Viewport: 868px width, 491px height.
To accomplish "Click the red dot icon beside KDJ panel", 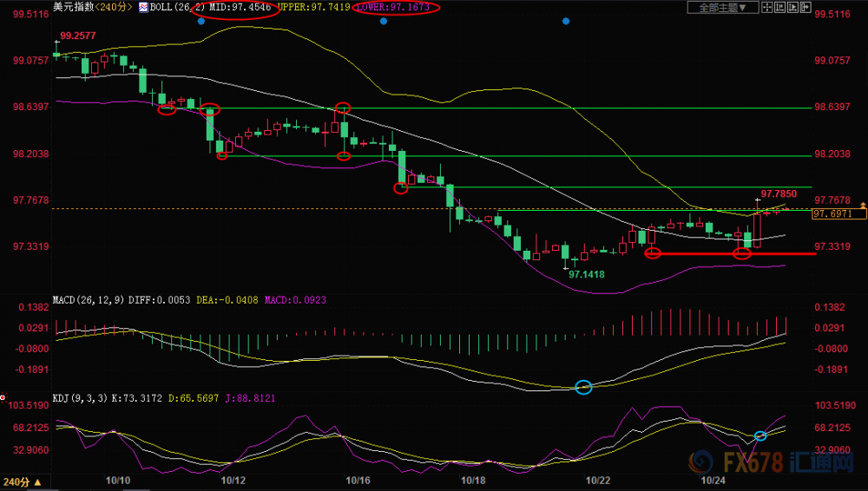I will tap(3, 397).
